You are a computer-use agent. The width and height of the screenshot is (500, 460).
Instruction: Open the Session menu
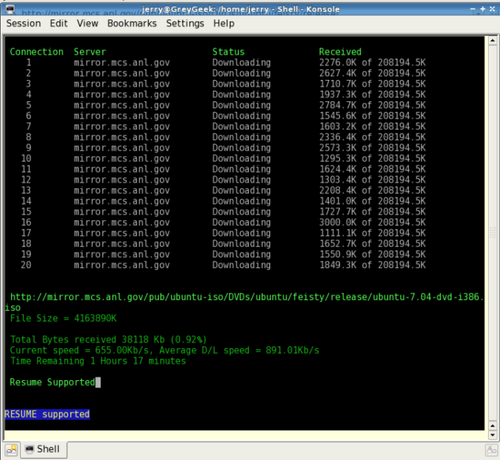click(x=24, y=23)
